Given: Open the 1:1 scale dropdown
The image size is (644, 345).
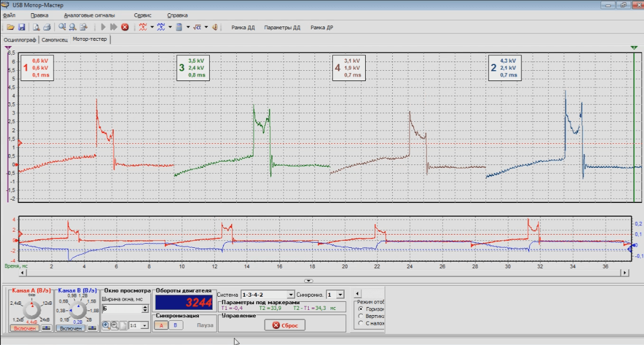Looking at the screenshot, I should pos(144,325).
